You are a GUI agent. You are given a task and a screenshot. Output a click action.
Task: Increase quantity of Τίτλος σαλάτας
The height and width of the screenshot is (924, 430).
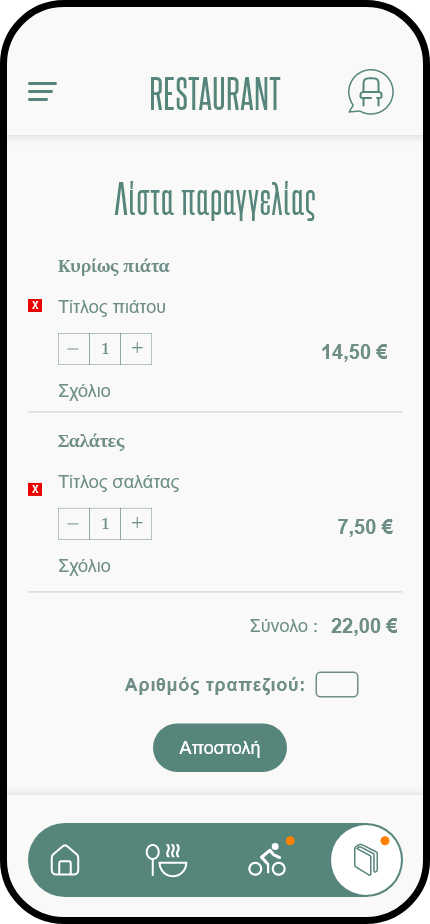click(137, 524)
